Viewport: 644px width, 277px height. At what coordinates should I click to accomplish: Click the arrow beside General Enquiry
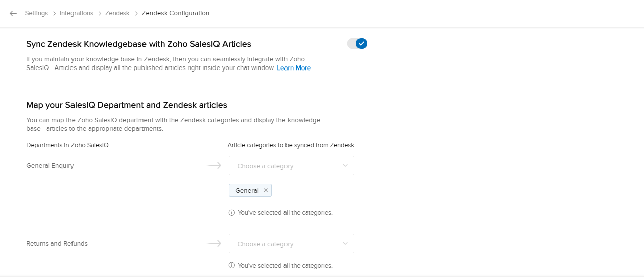[214, 165]
